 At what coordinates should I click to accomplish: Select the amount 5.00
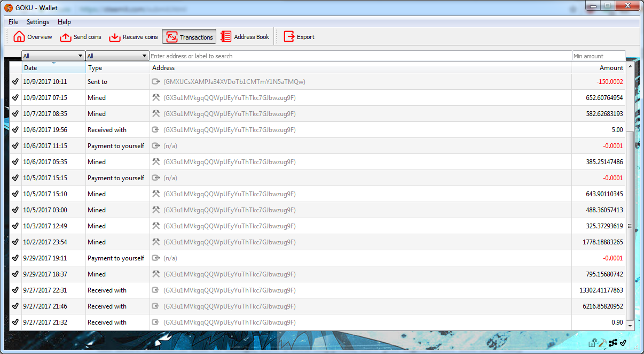(617, 130)
